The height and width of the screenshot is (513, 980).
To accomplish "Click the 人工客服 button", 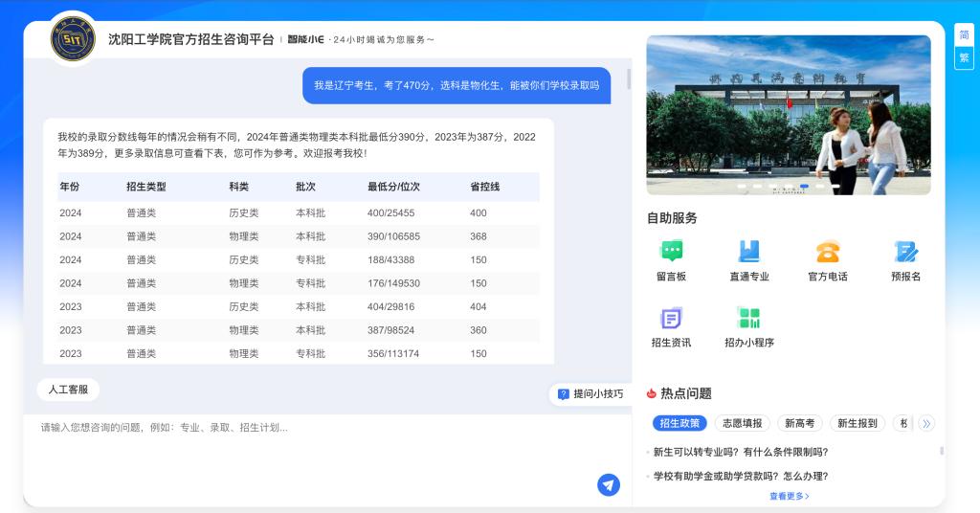I will pos(68,390).
